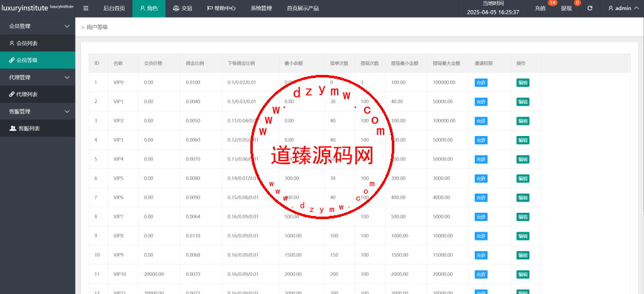The image size is (644, 294).
Task: Click the luxuryinstitute logo
Action: 37,8
